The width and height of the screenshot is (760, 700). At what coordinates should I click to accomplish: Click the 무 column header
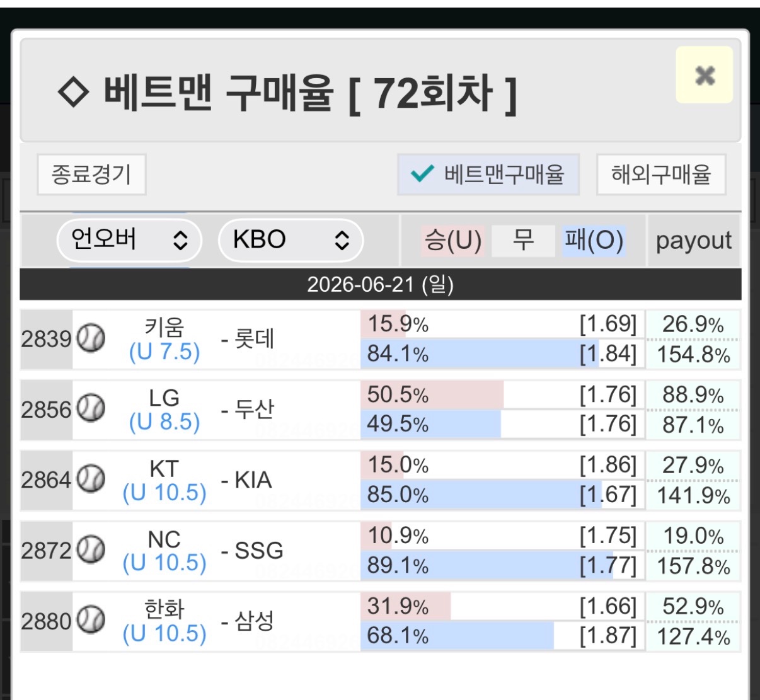tap(523, 241)
